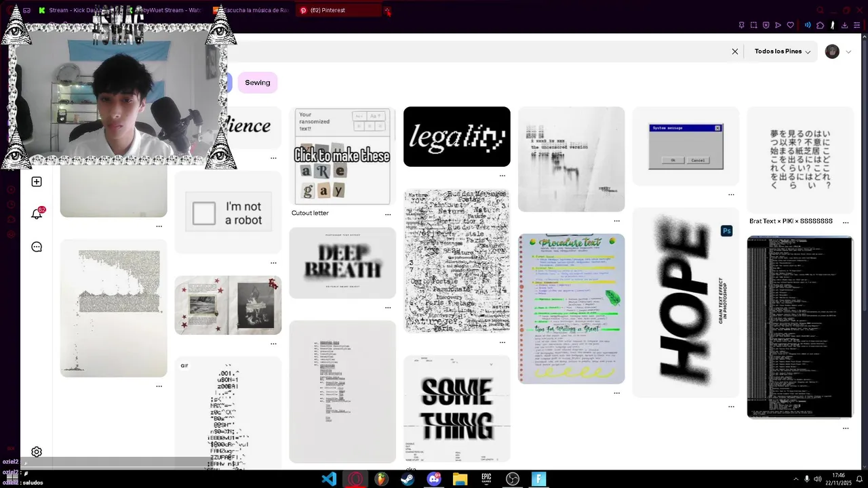
Task: Click the browser heart bookmark icon
Action: click(x=790, y=25)
